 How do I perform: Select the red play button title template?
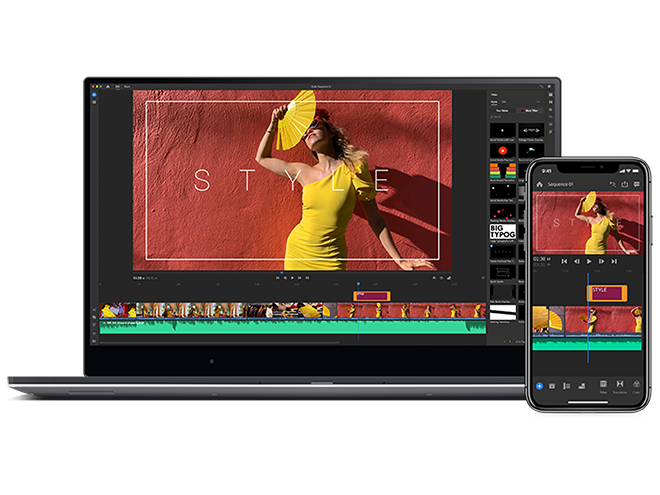502,151
